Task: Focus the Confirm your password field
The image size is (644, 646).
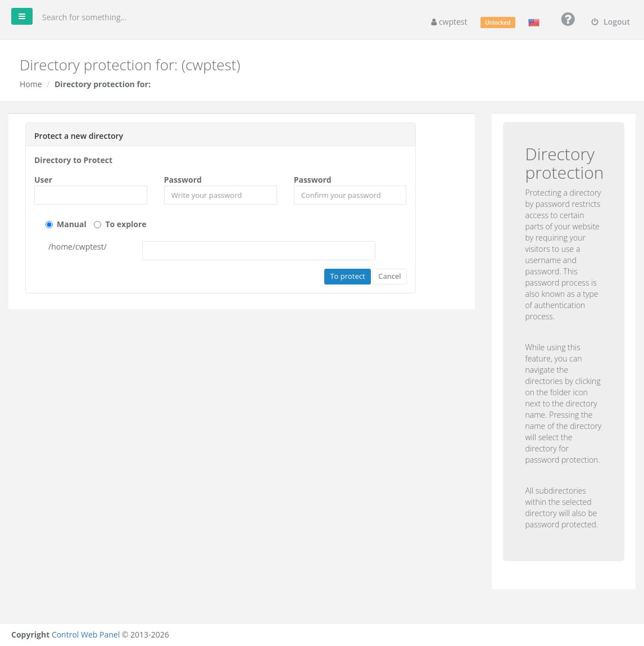Action: tap(350, 195)
